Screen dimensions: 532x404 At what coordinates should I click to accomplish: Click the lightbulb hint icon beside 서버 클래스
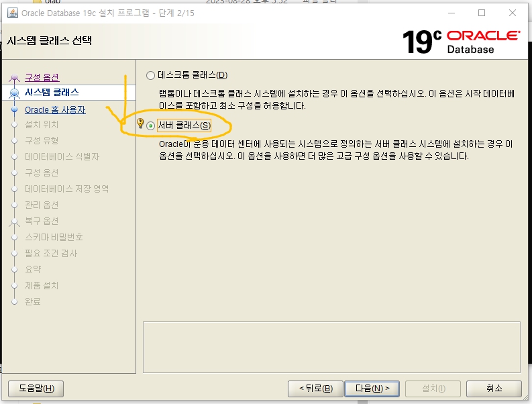tap(140, 123)
